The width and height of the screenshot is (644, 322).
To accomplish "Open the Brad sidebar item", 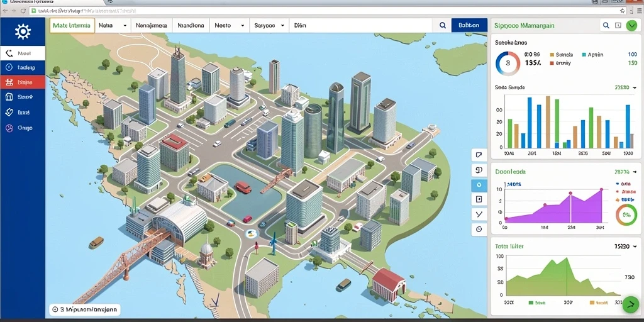I will 23,112.
